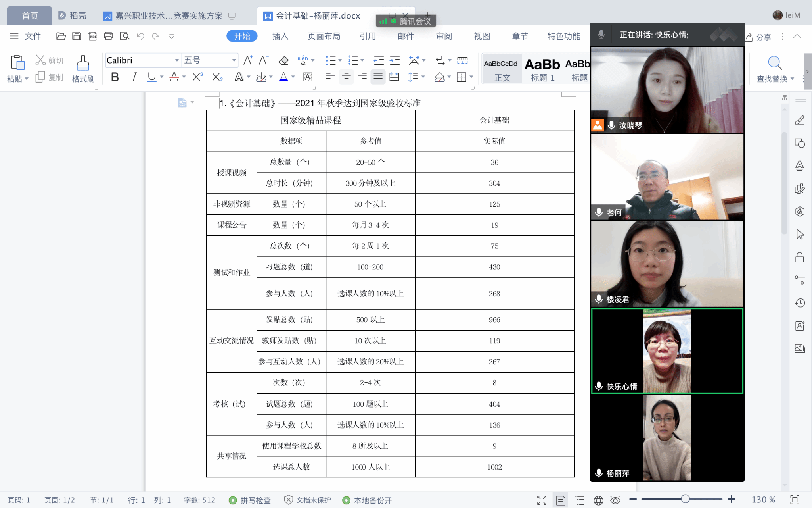Click the clear formatting eraser icon
This screenshot has width=812, height=508.
(x=283, y=60)
